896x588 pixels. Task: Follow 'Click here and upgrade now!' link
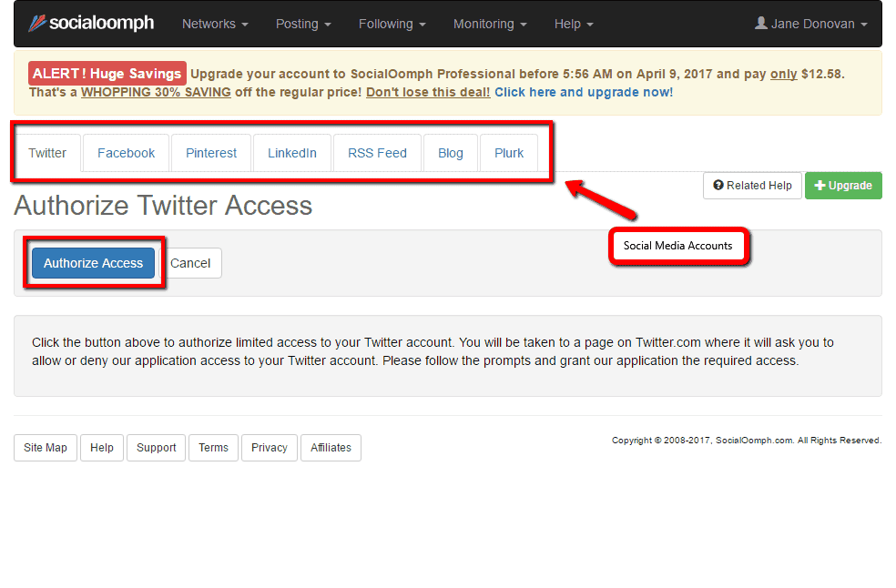pyautogui.click(x=584, y=92)
